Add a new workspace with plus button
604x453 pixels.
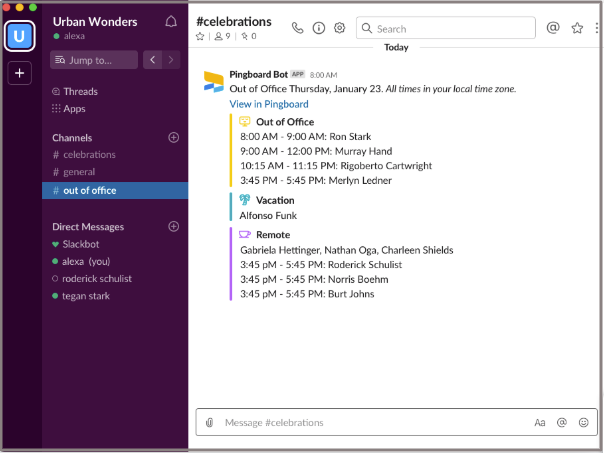click(x=19, y=73)
